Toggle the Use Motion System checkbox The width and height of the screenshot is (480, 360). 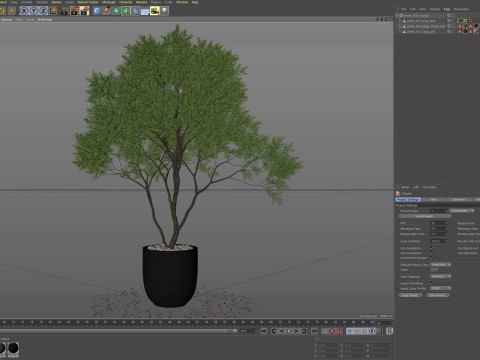[x=432, y=258]
